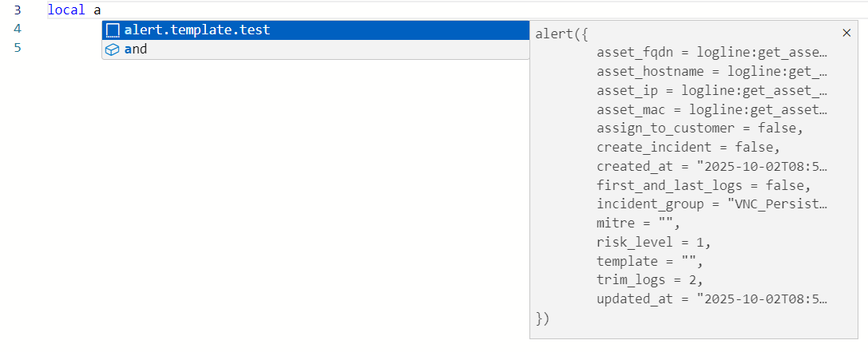This screenshot has height=352, width=868.
Task: Close the suggestion details pane
Action: (x=846, y=33)
